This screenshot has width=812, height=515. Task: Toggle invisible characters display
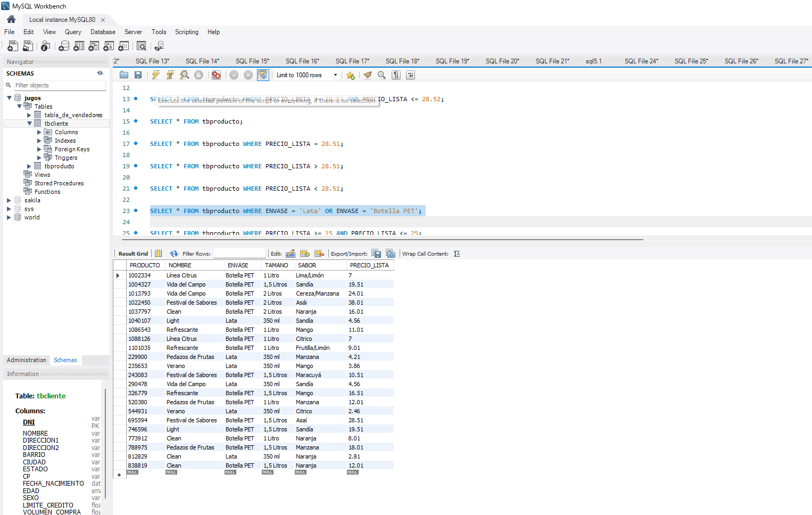pos(396,75)
